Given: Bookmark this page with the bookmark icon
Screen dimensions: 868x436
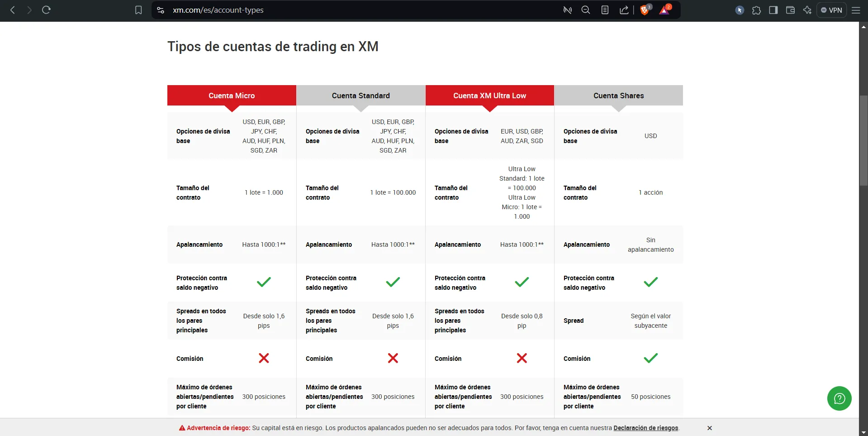Looking at the screenshot, I should (x=138, y=10).
